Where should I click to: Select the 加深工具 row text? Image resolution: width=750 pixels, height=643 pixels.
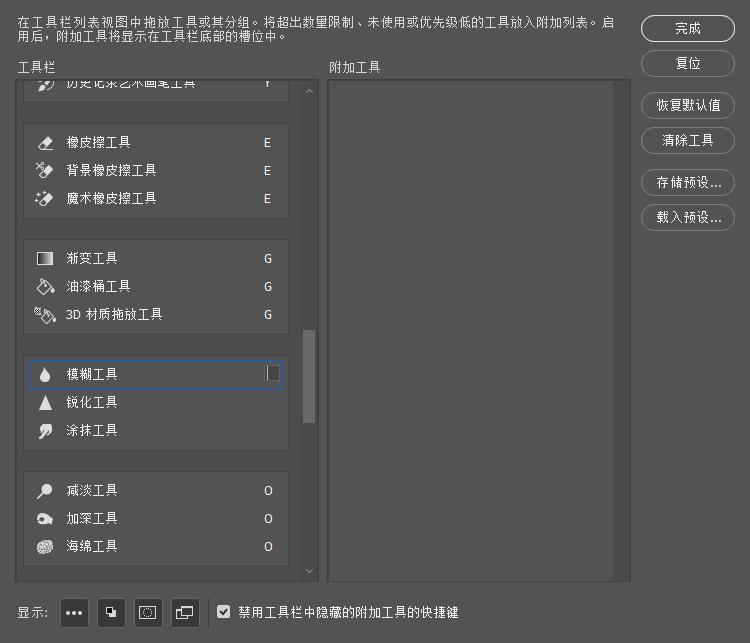92,519
